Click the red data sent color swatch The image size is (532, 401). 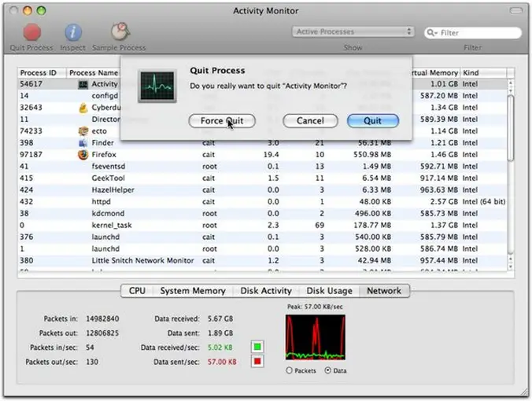click(257, 362)
